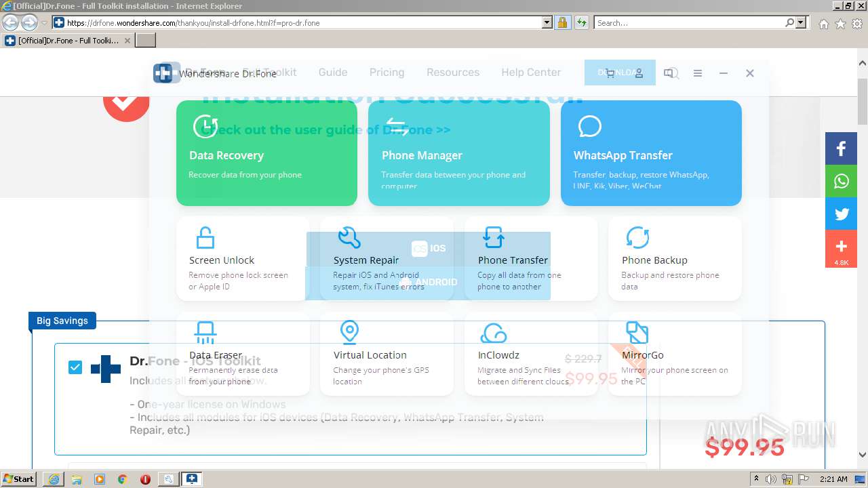Click the Dr.Fone shopping cart icon
Image resolution: width=868 pixels, height=488 pixels.
coord(610,73)
